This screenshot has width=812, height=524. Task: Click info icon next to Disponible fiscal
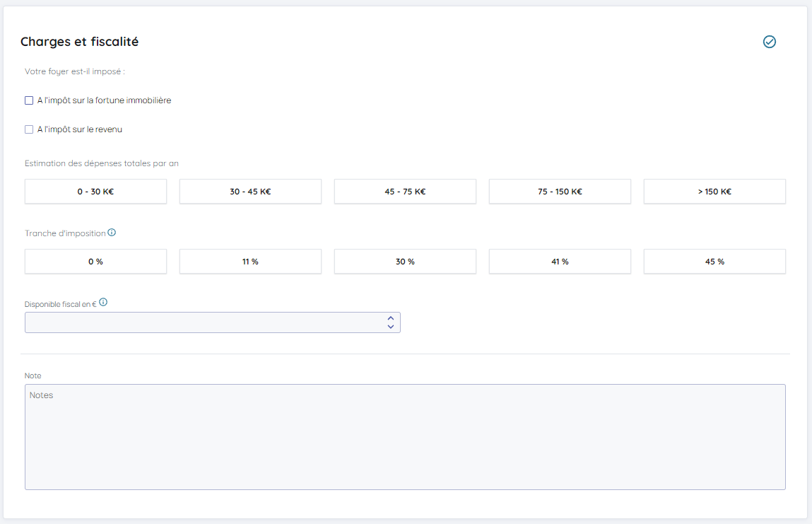pyautogui.click(x=103, y=302)
